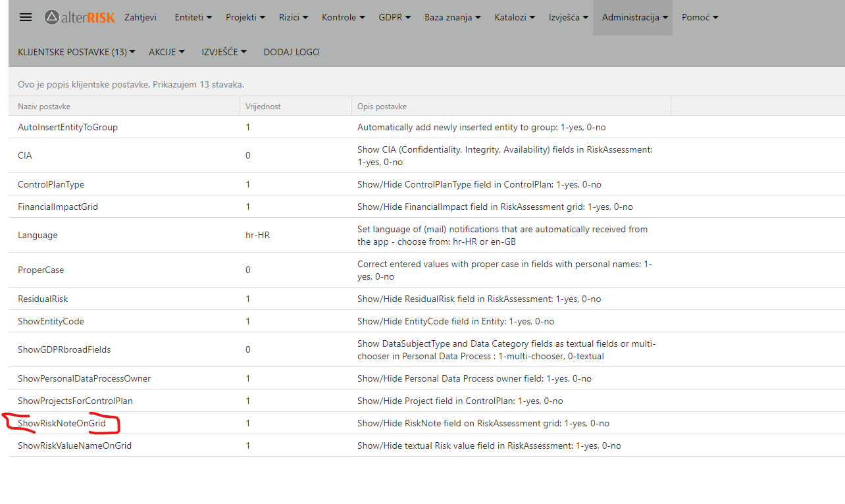Screen dimensions: 845x504
Task: Click the alterRISK logo
Action: point(79,17)
